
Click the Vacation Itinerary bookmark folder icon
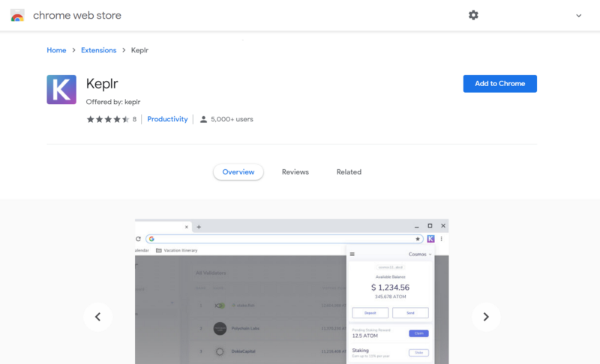159,250
